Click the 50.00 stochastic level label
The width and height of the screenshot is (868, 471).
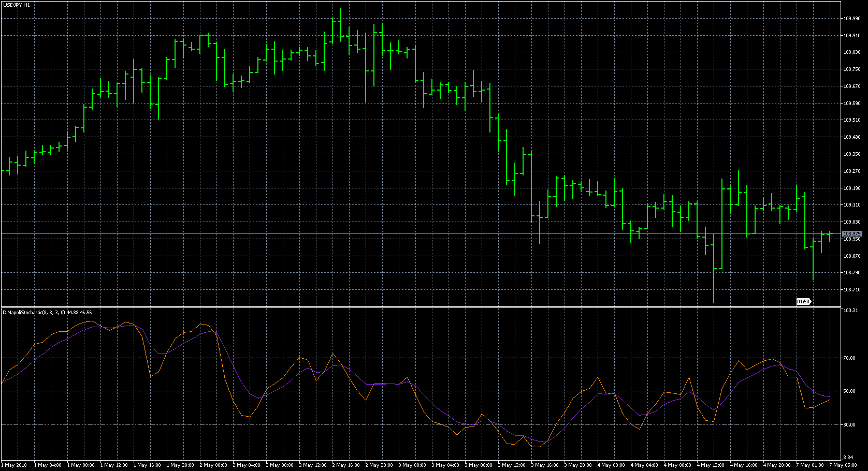tap(849, 391)
